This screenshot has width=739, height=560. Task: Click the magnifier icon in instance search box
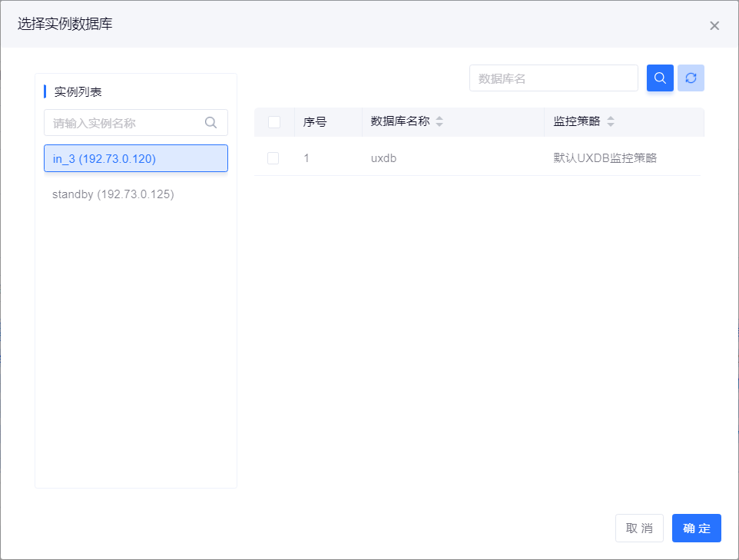210,122
